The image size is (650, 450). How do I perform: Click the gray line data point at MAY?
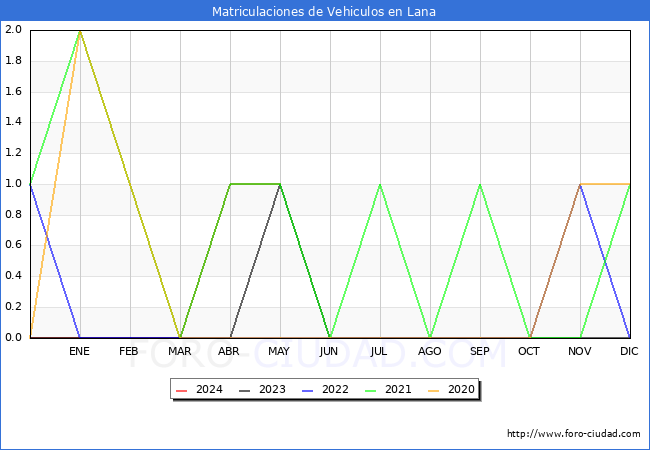coord(280,184)
